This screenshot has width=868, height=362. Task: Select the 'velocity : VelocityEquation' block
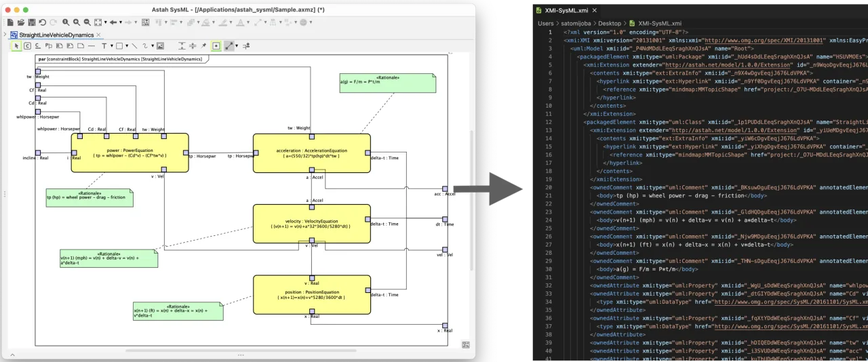[x=312, y=223]
